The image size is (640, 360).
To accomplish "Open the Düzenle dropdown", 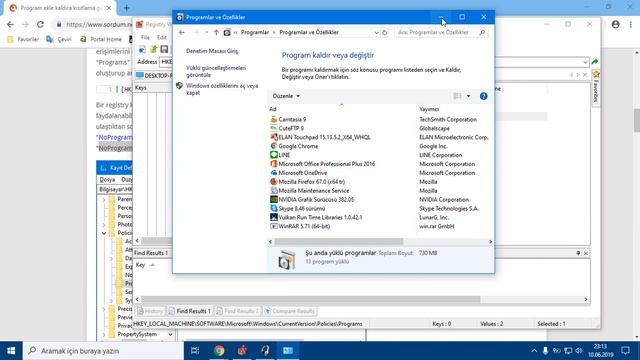I will [x=286, y=96].
